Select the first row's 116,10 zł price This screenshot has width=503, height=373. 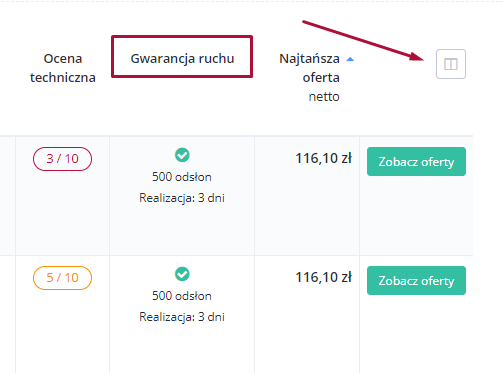[x=323, y=158]
